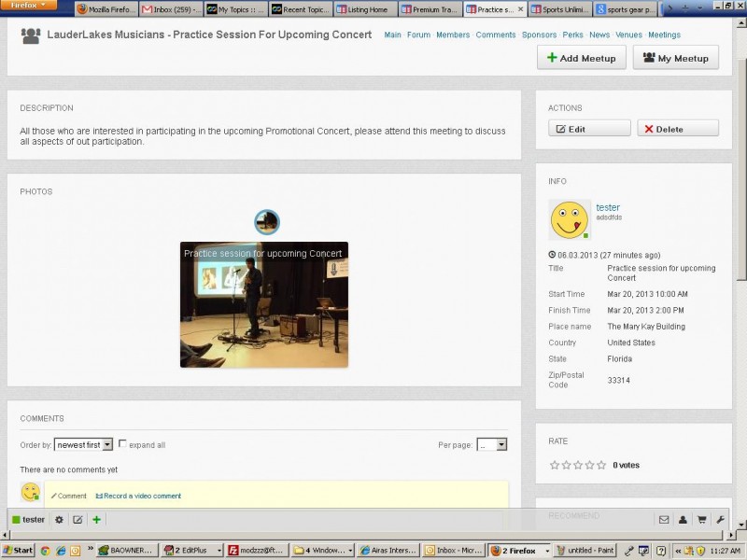Click the circular photo thumbnail above image

(x=267, y=222)
